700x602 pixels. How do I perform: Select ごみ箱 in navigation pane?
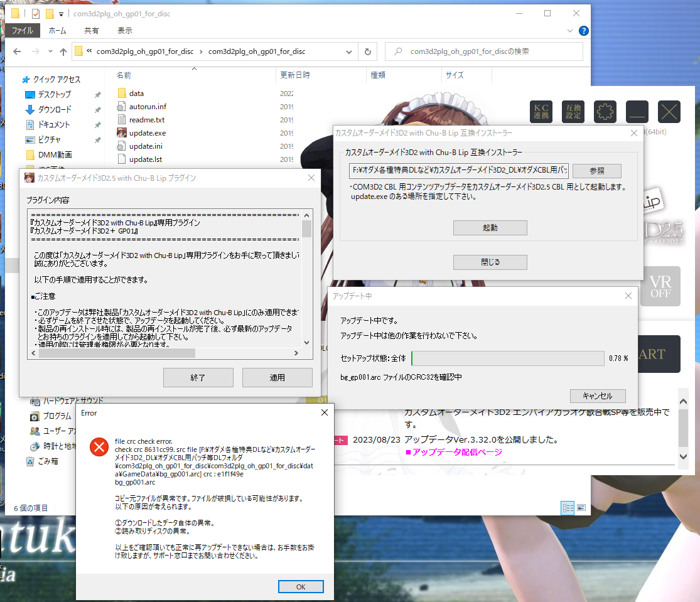[43, 461]
